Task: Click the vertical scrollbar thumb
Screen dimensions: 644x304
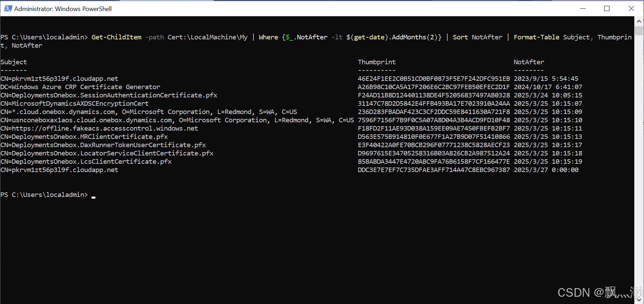Action: pyautogui.click(x=639, y=30)
